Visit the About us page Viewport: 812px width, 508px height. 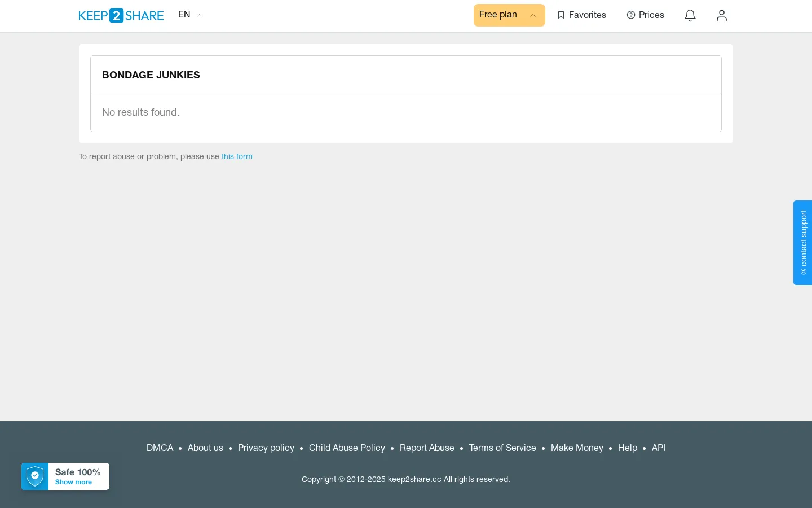click(205, 448)
